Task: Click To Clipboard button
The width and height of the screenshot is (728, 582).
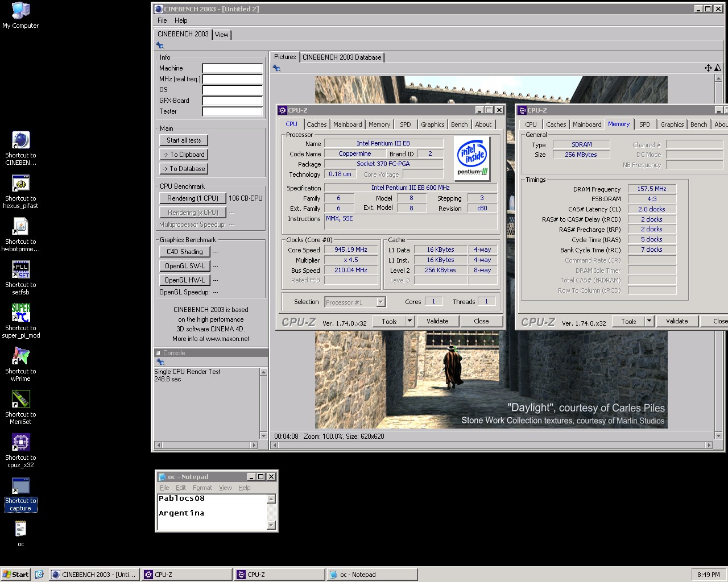Action: [x=184, y=155]
